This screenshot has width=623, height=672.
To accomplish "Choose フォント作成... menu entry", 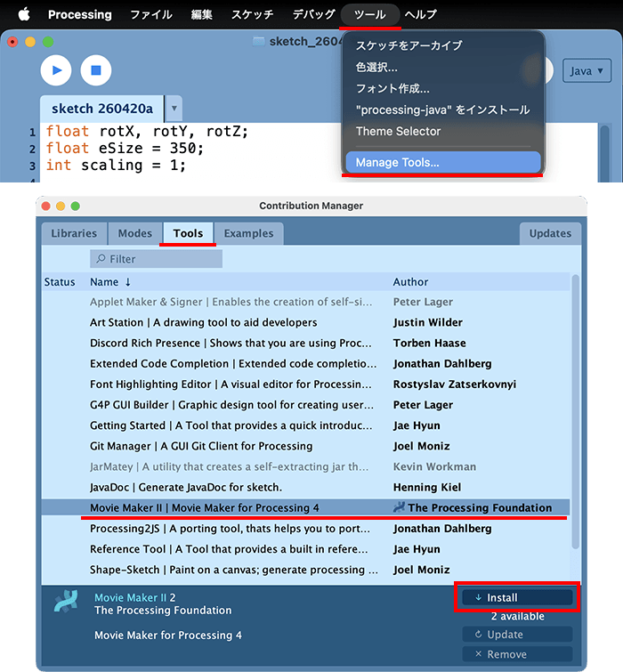I will [x=392, y=89].
